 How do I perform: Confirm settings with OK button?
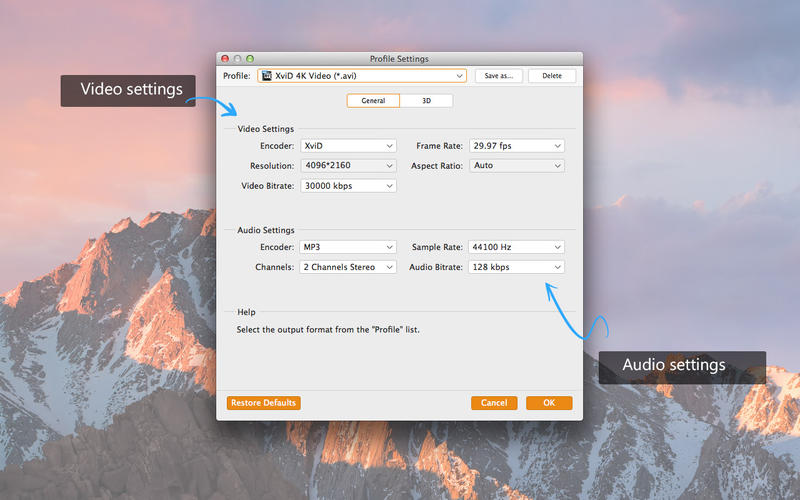click(x=549, y=403)
